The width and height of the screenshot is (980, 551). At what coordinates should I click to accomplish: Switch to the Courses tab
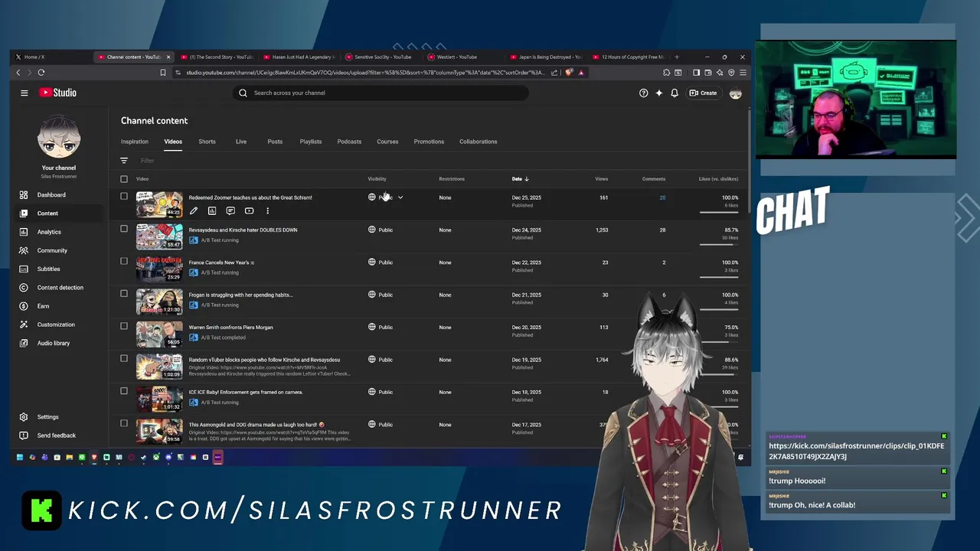[x=387, y=142]
